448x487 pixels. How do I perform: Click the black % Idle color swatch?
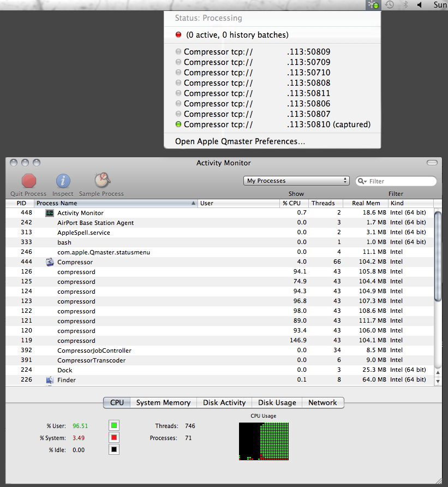(114, 449)
